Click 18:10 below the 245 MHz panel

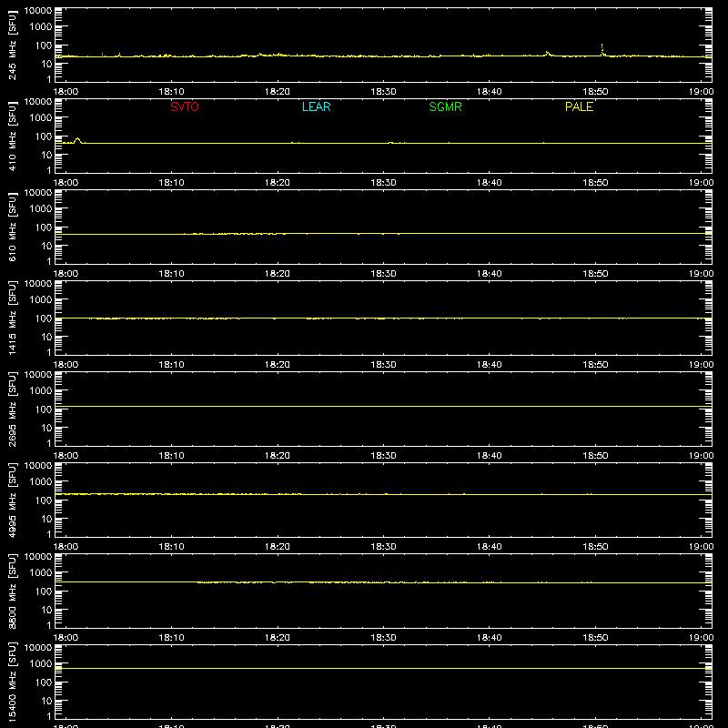(x=171, y=92)
